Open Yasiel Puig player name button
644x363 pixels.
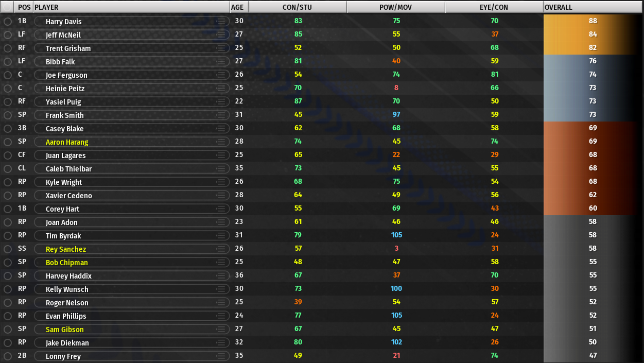[x=132, y=101]
